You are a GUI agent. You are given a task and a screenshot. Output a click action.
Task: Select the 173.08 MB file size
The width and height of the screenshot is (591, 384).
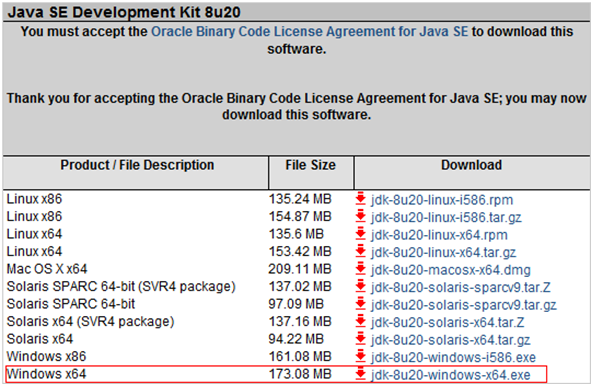tap(300, 374)
